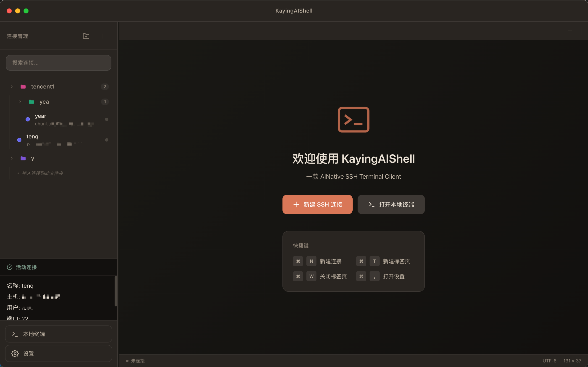This screenshot has height=367, width=588.
Task: Click the green folder icon of yea
Action: pyautogui.click(x=32, y=102)
